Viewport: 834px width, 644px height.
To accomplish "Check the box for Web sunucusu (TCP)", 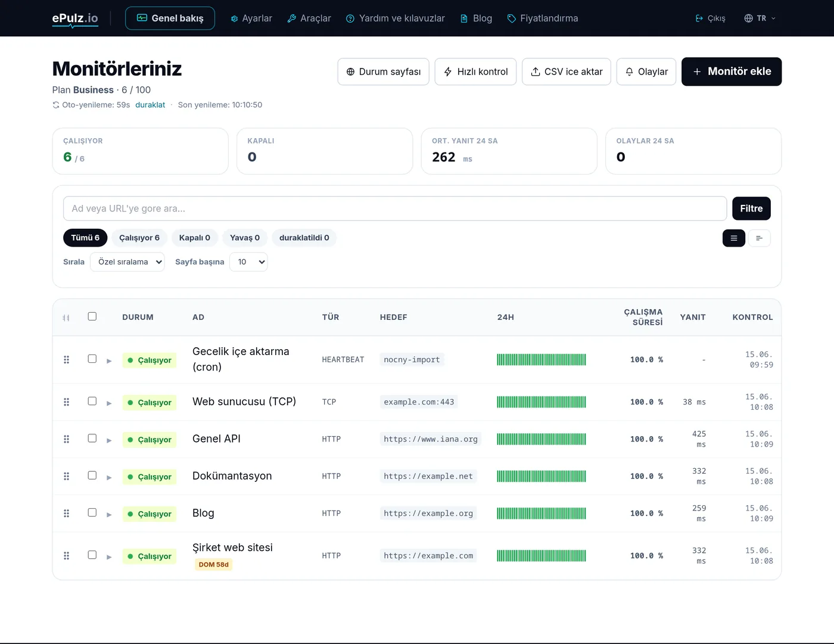I will 92,401.
